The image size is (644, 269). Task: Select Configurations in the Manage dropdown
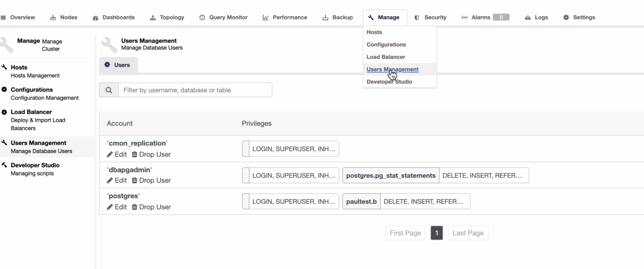386,44
